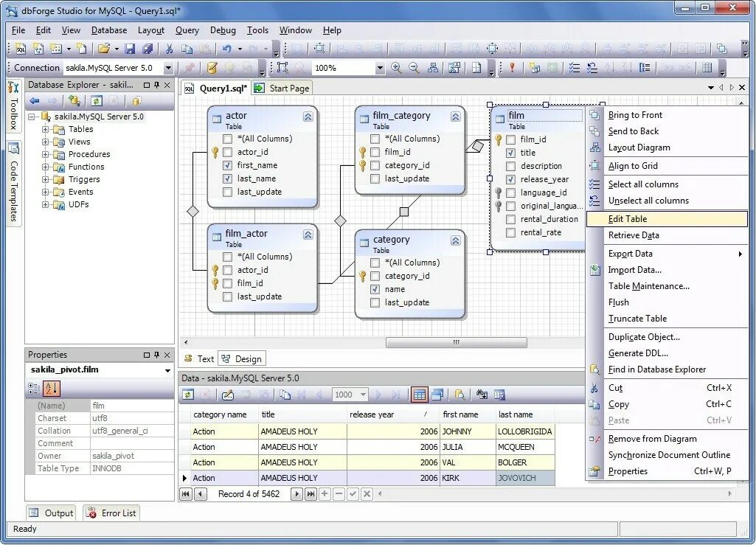Switch to the Start Page tab

(282, 88)
